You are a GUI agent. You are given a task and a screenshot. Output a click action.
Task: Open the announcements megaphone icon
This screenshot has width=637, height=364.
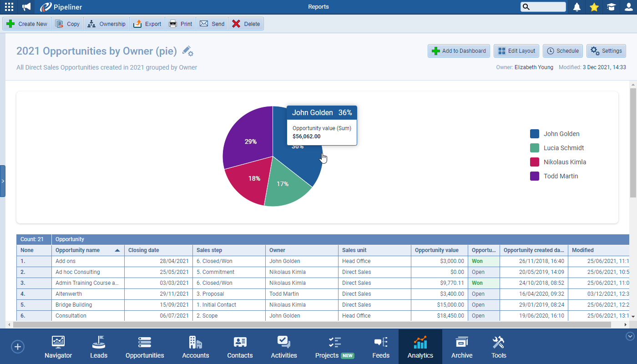coord(26,7)
